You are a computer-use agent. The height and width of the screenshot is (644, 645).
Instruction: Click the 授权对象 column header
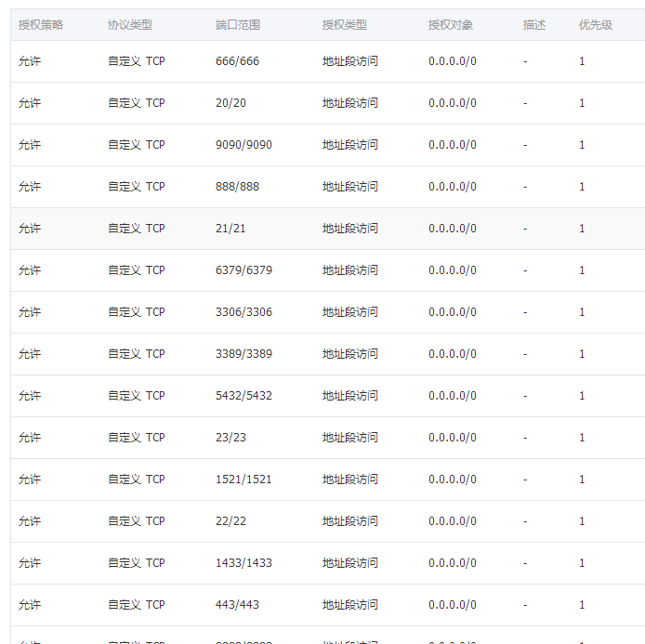(x=450, y=25)
